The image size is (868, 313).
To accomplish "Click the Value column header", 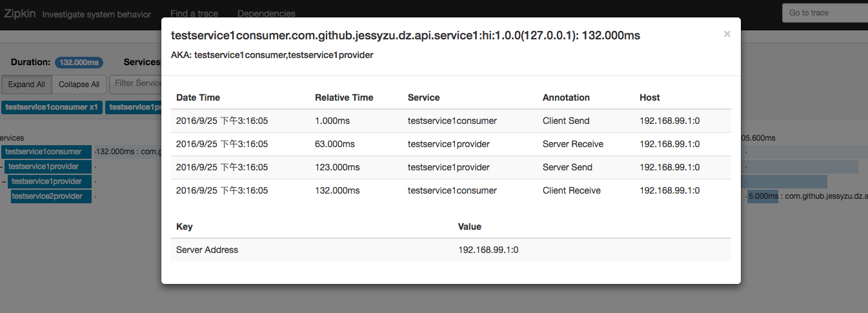I will pyautogui.click(x=470, y=227).
